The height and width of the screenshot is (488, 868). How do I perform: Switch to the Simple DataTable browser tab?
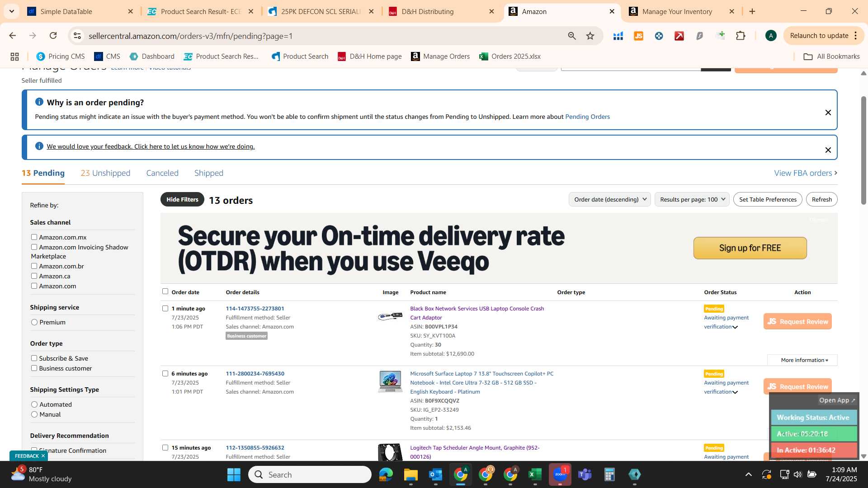[x=80, y=11]
